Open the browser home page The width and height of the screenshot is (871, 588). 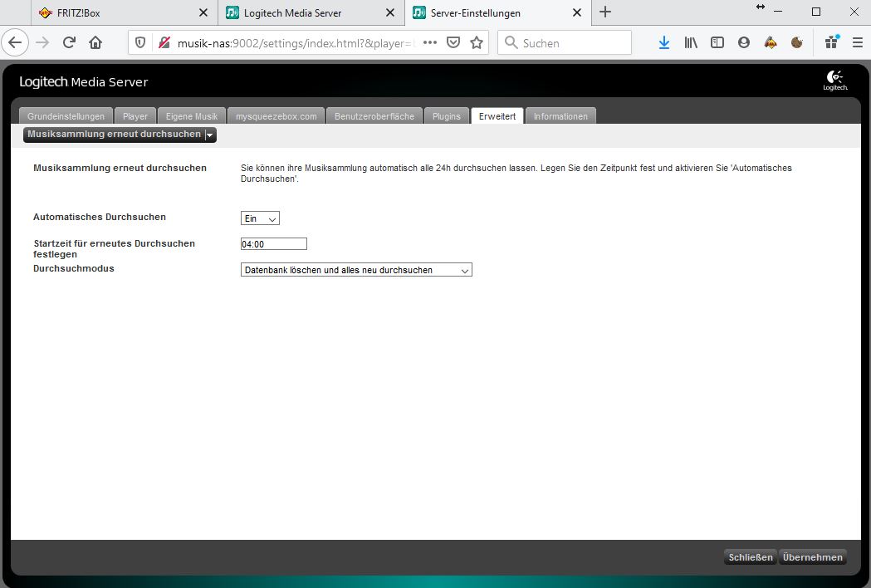95,43
